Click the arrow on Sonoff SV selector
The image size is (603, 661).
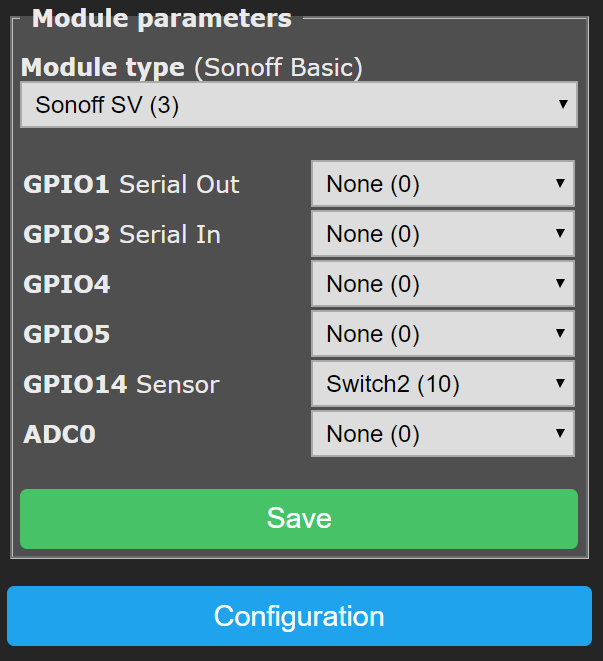[562, 104]
